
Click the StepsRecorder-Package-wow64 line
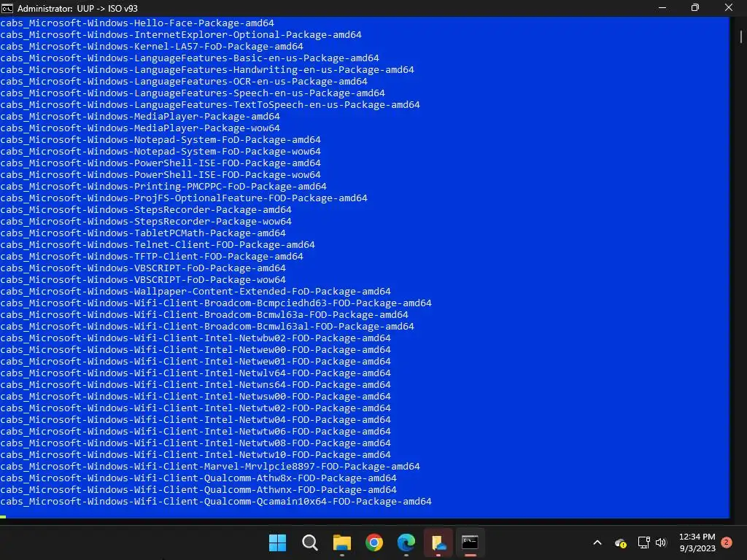coord(146,222)
